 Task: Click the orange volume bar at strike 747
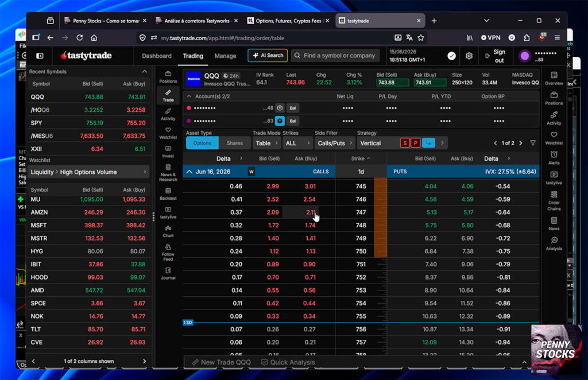point(380,212)
